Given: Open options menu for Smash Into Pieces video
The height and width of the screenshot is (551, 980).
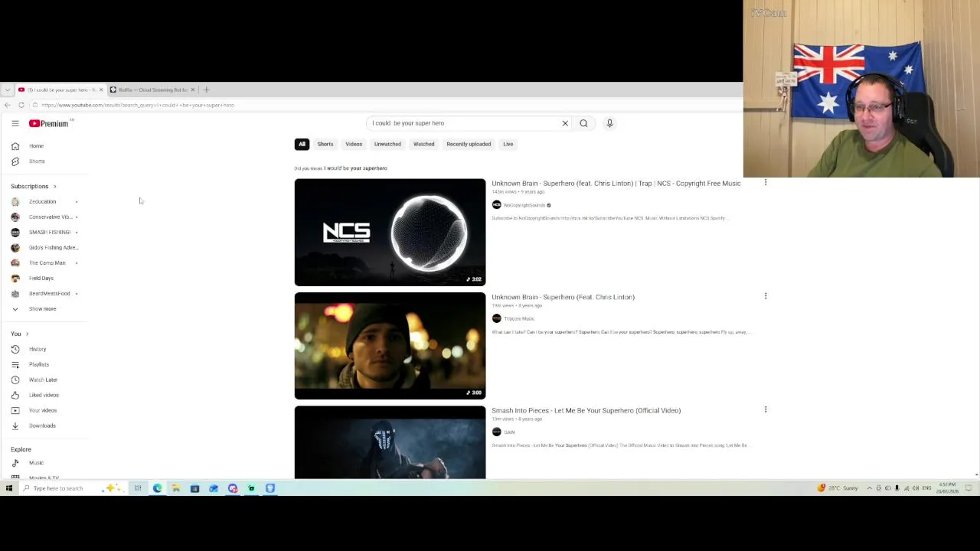Looking at the screenshot, I should pos(765,409).
